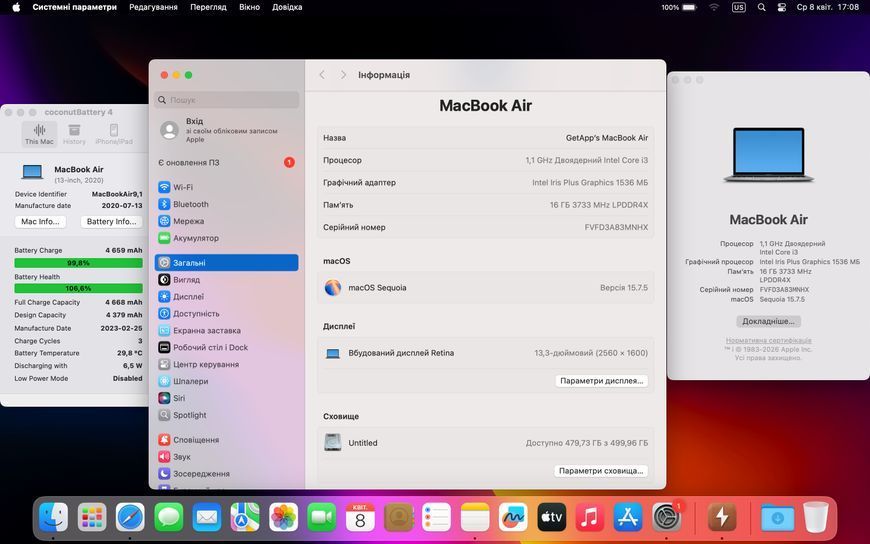The width and height of the screenshot is (870, 544).
Task: Select Wi-Fi in settings sidebar
Action: click(x=226, y=187)
